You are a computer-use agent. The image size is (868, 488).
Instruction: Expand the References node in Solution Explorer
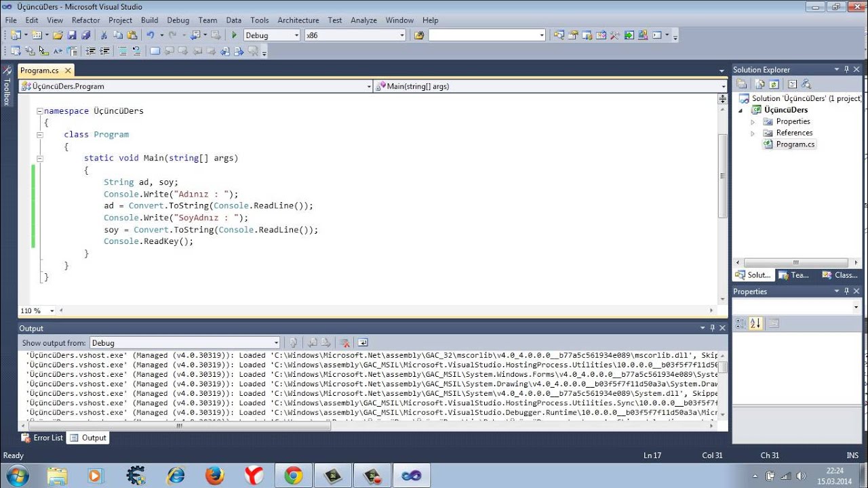pyautogui.click(x=753, y=134)
